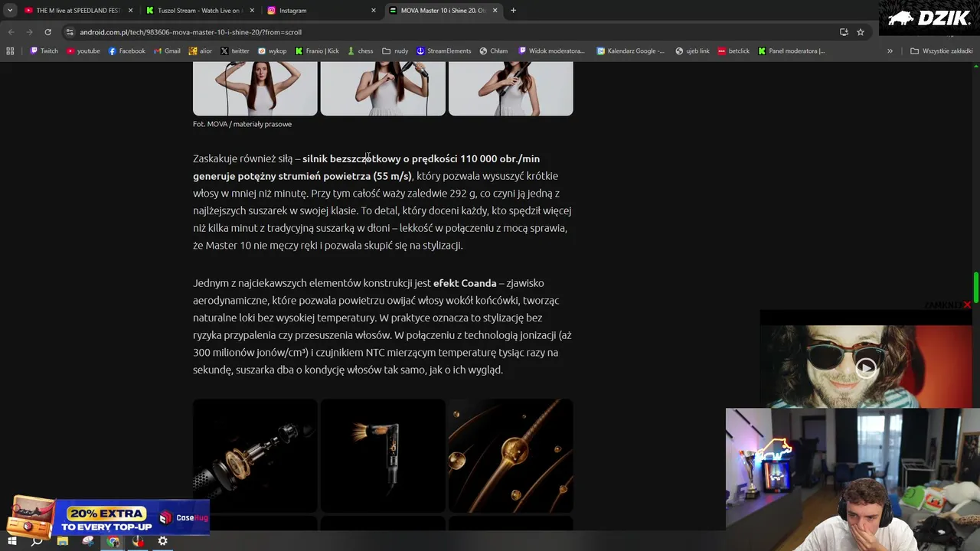Open the chess bookmark

click(x=360, y=51)
